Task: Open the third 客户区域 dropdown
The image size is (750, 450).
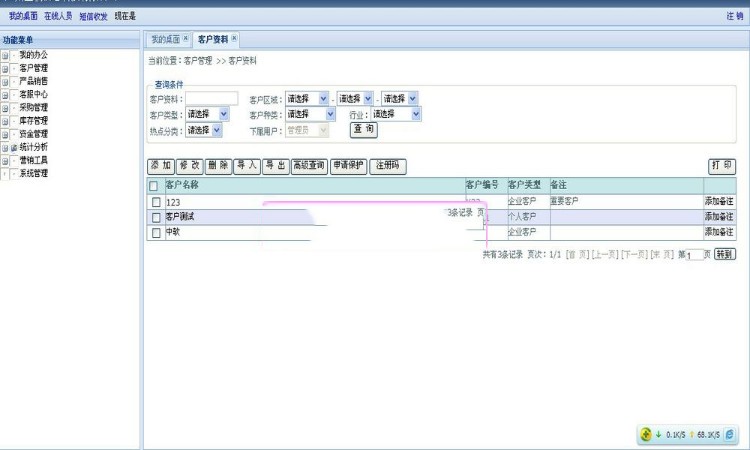Action: click(x=399, y=99)
